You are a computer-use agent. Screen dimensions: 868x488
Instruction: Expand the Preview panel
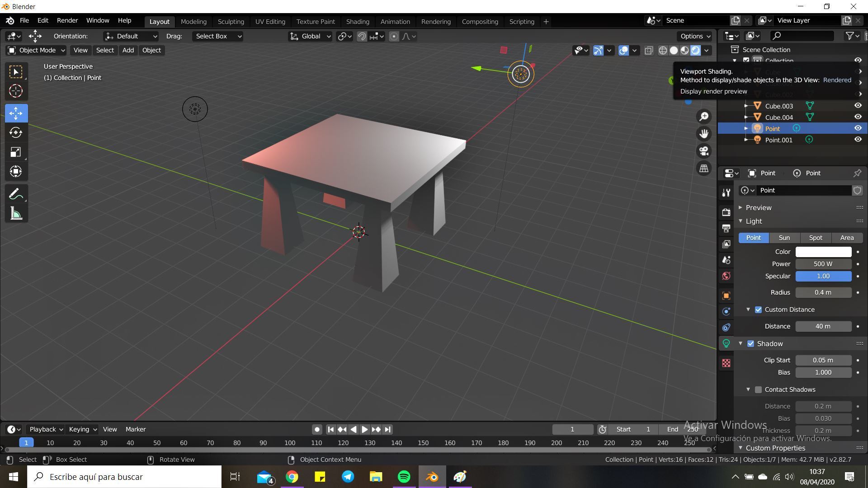[x=758, y=207]
